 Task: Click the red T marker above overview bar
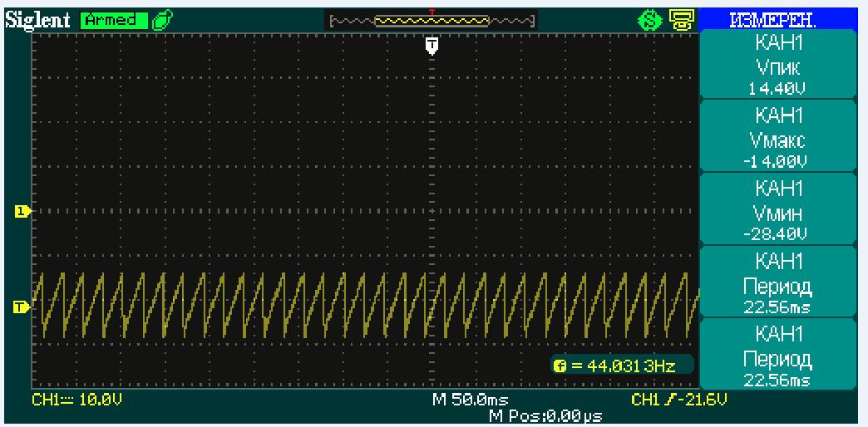coord(432,12)
